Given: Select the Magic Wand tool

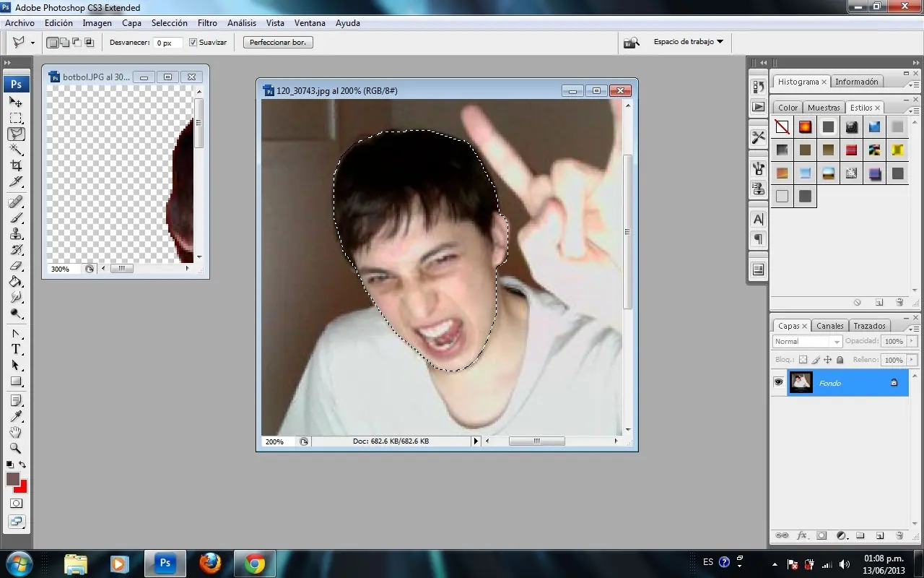Looking at the screenshot, I should (x=16, y=150).
